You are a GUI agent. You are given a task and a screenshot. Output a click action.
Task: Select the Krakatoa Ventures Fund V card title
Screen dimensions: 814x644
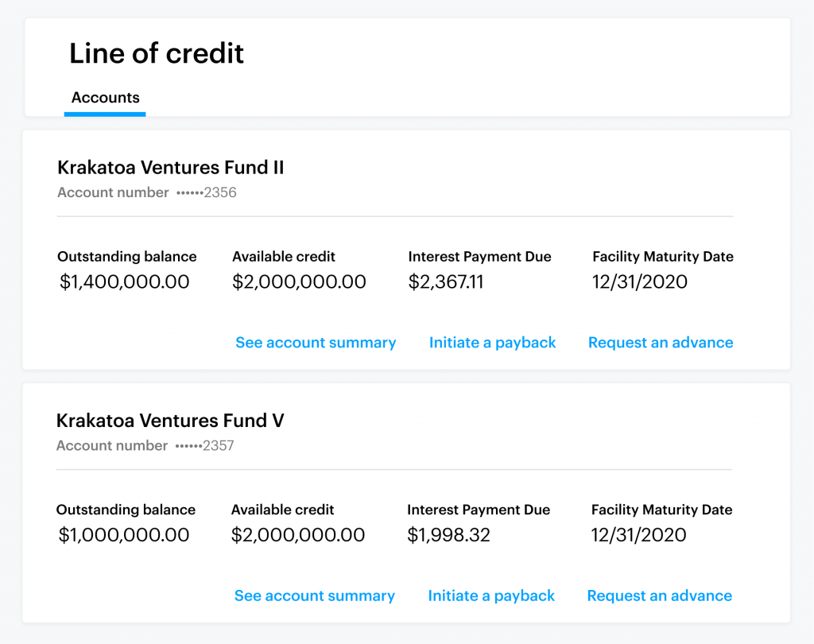172,421
